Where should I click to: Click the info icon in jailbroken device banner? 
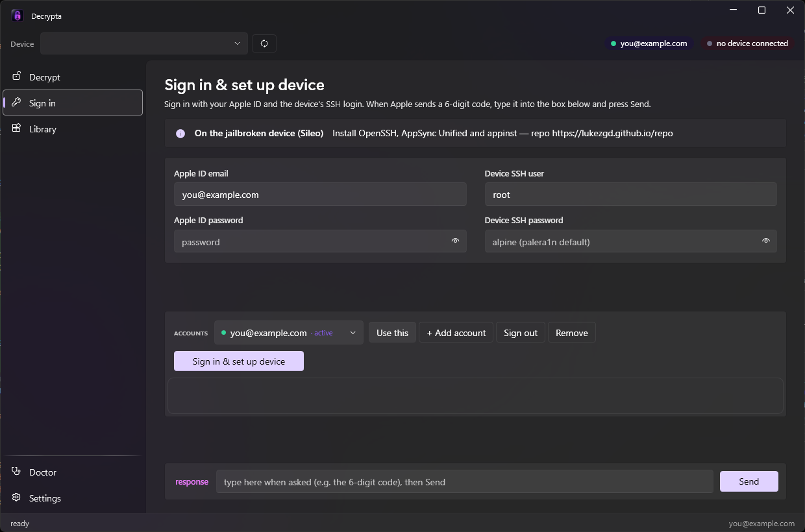click(x=180, y=134)
